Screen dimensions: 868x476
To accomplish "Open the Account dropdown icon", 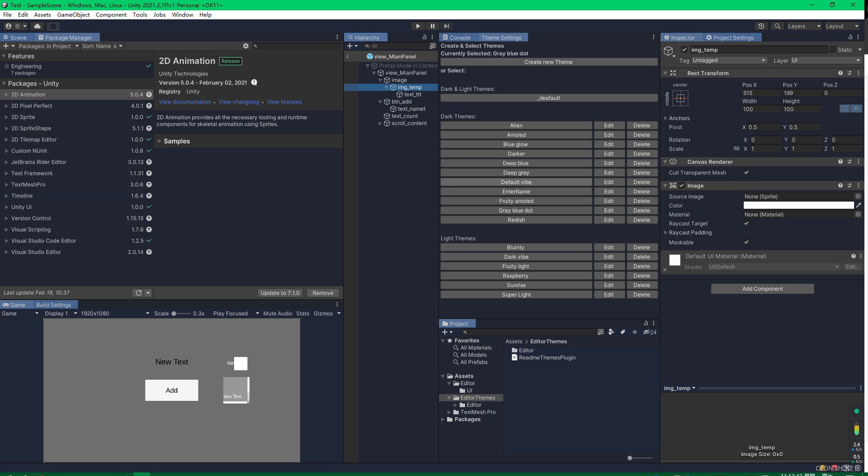I will click(x=15, y=26).
